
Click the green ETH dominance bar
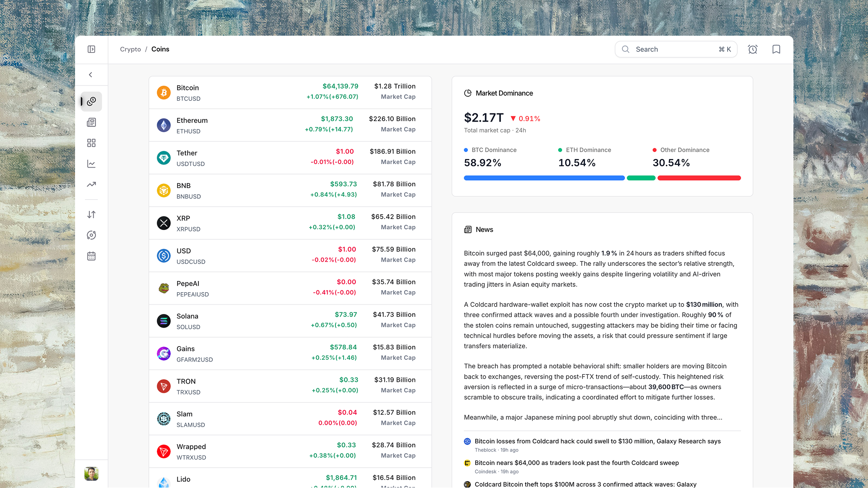click(641, 178)
